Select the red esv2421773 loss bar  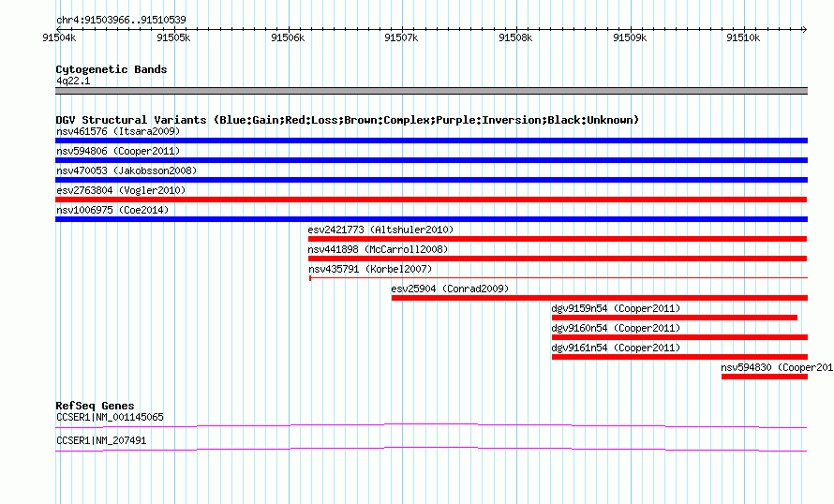coord(558,239)
